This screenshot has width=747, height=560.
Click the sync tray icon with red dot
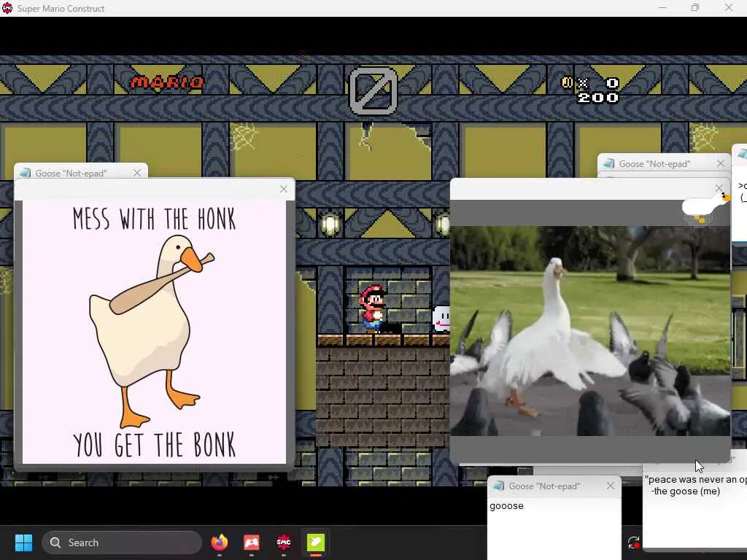pos(634,542)
